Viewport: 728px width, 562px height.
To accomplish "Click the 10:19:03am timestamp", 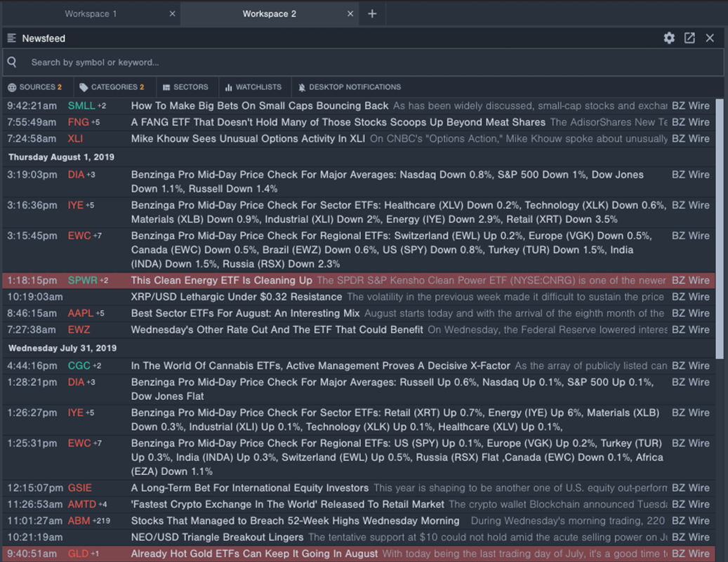I will point(35,297).
